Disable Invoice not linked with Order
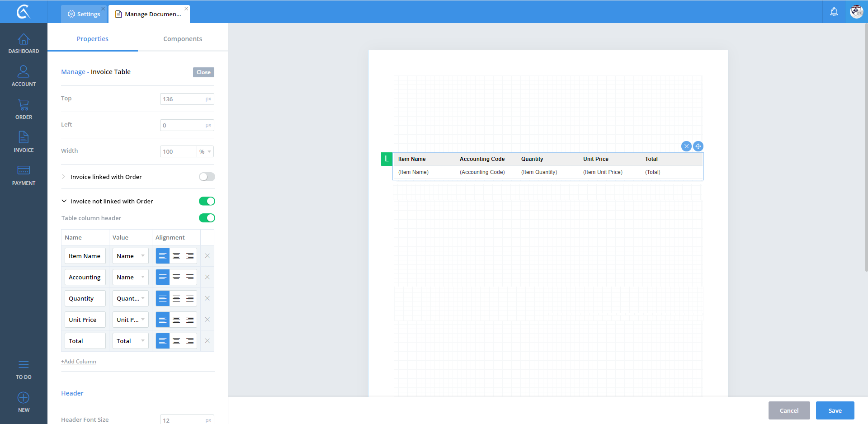This screenshot has width=868, height=424. tap(207, 201)
